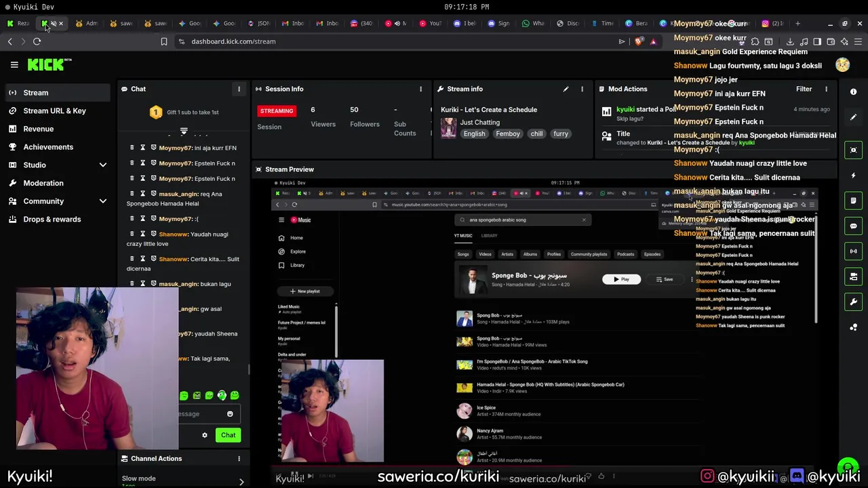Viewport: 868px width, 488px height.
Task: Switch to the first Kick tab
Action: (x=18, y=24)
